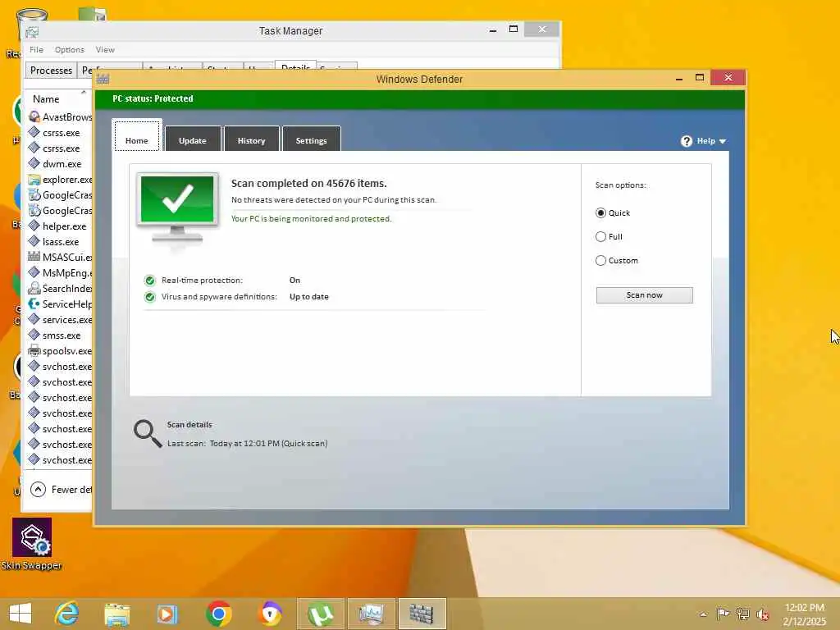Click the Task Manager title bar icon
The width and height of the screenshot is (840, 630).
click(32, 32)
